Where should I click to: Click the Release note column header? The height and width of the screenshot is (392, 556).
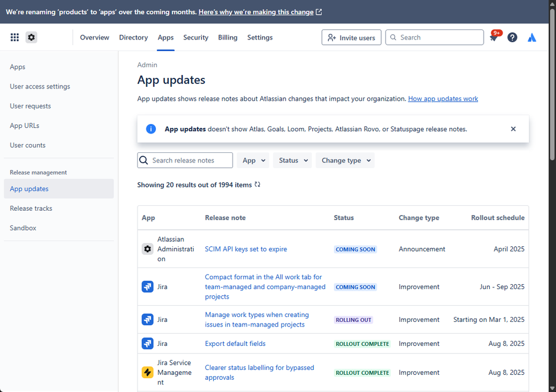coord(225,218)
